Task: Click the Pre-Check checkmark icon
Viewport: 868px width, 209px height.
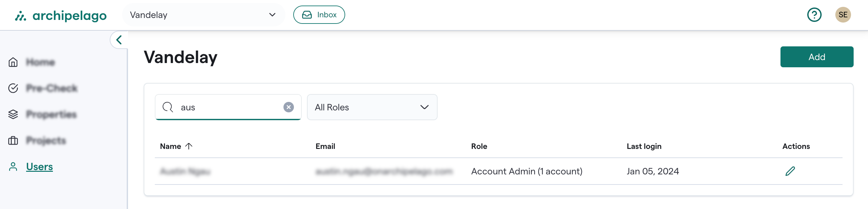Action: click(x=13, y=88)
